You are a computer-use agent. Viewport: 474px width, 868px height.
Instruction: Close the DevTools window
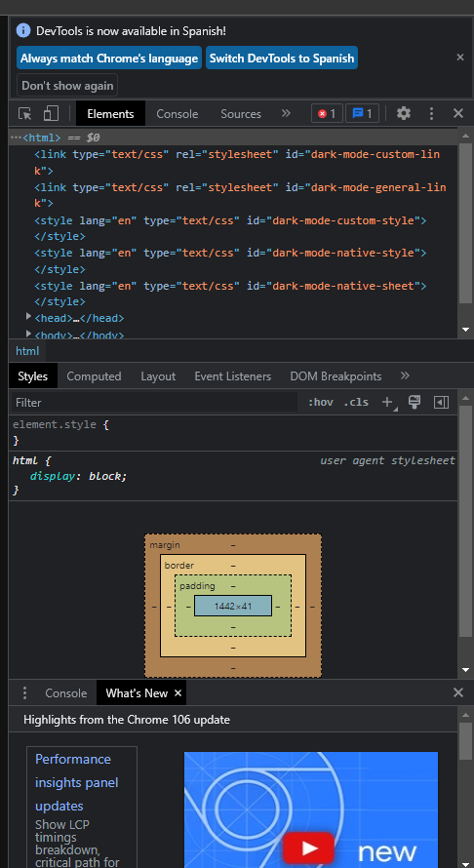pos(458,113)
